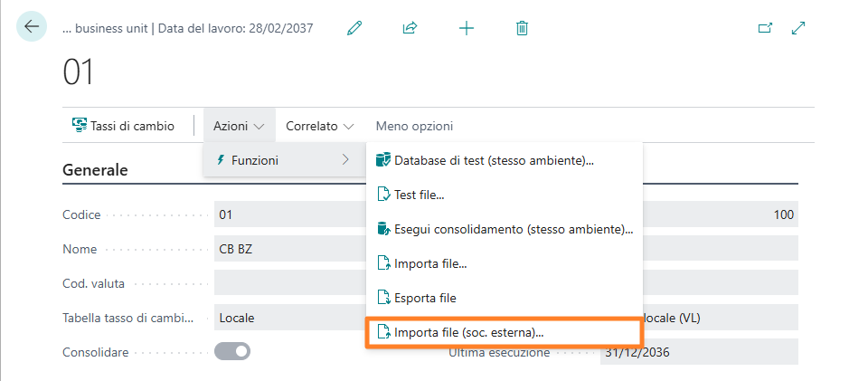This screenshot has width=868, height=381.
Task: Click the Nome input field
Action: tap(289, 249)
